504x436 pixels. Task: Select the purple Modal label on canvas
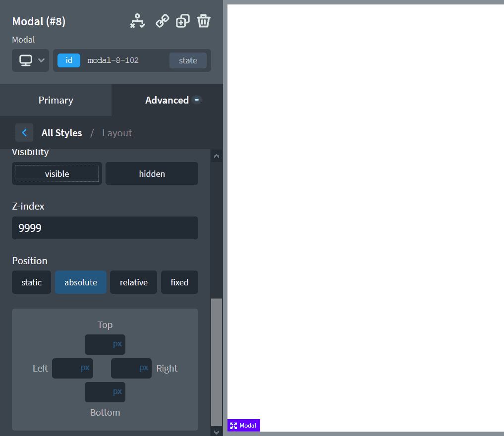(244, 426)
